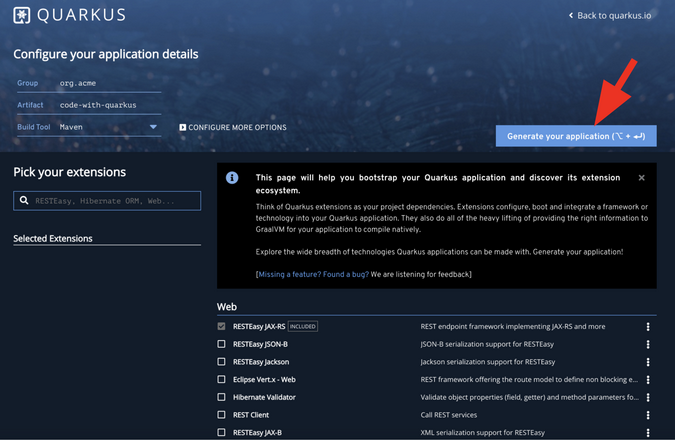Click description 'REST endpoint framework implementing JAX-RS'
Image resolution: width=675 pixels, height=440 pixels.
[513, 327]
